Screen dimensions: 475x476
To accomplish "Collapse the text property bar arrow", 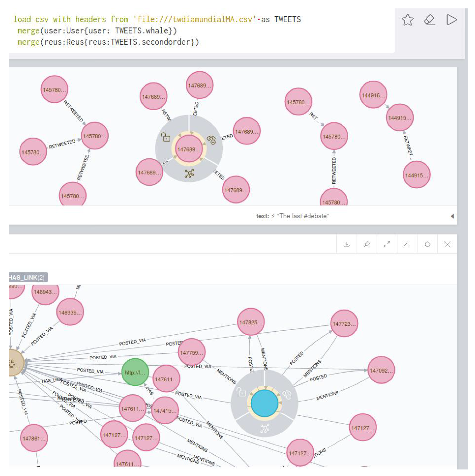I will tap(452, 216).
